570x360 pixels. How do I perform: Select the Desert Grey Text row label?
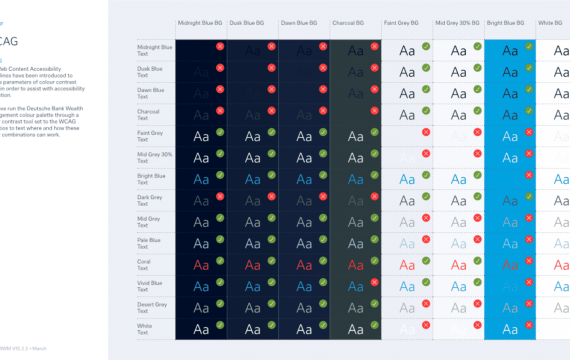coord(152,308)
